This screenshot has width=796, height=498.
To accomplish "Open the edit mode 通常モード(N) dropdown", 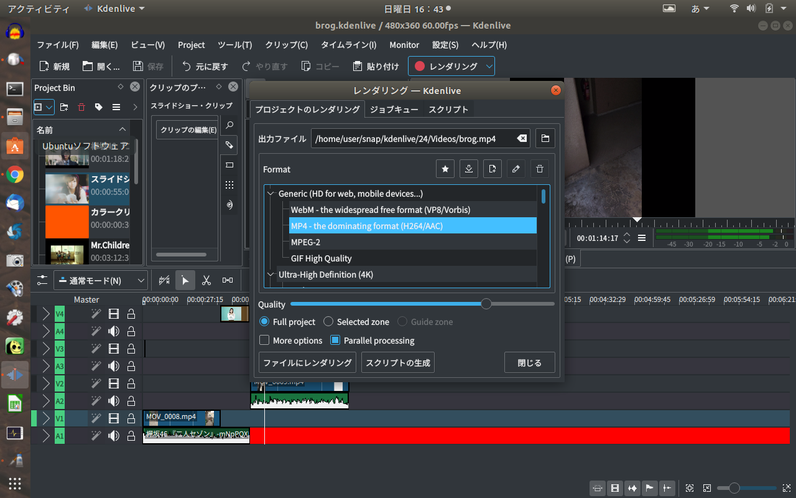I will pos(100,280).
